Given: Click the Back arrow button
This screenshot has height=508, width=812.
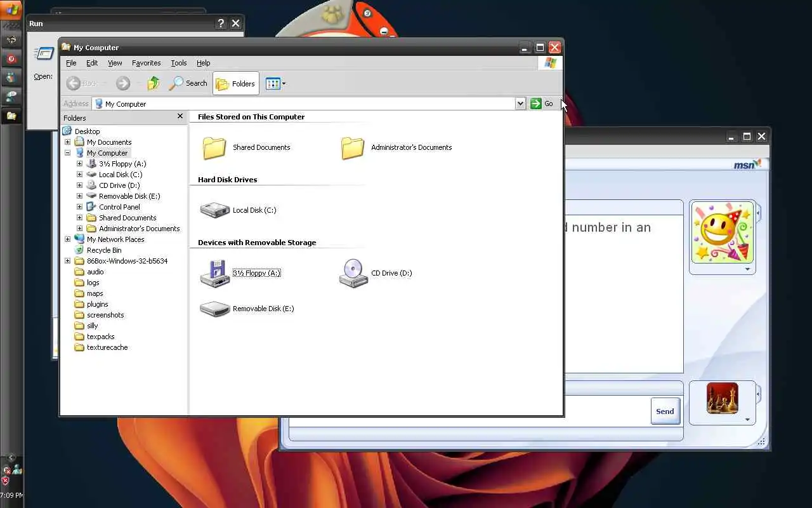Looking at the screenshot, I should click(82, 83).
